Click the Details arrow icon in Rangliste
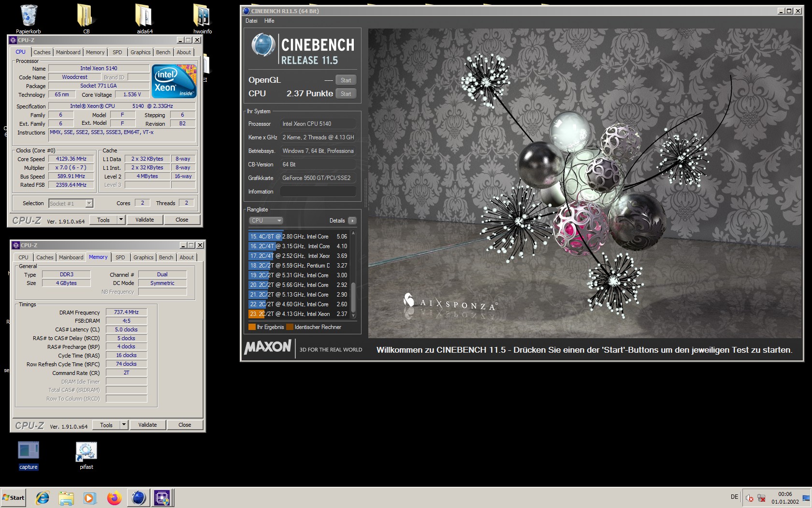 (352, 221)
